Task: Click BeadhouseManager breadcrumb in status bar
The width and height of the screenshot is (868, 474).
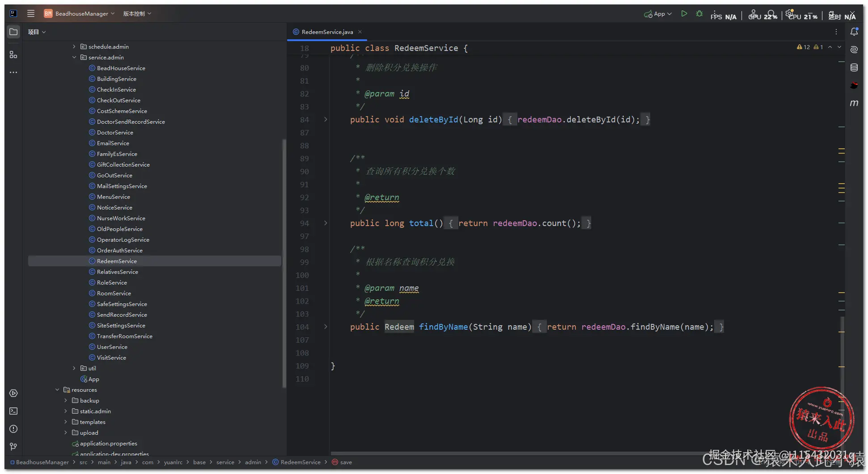Action: click(x=39, y=462)
